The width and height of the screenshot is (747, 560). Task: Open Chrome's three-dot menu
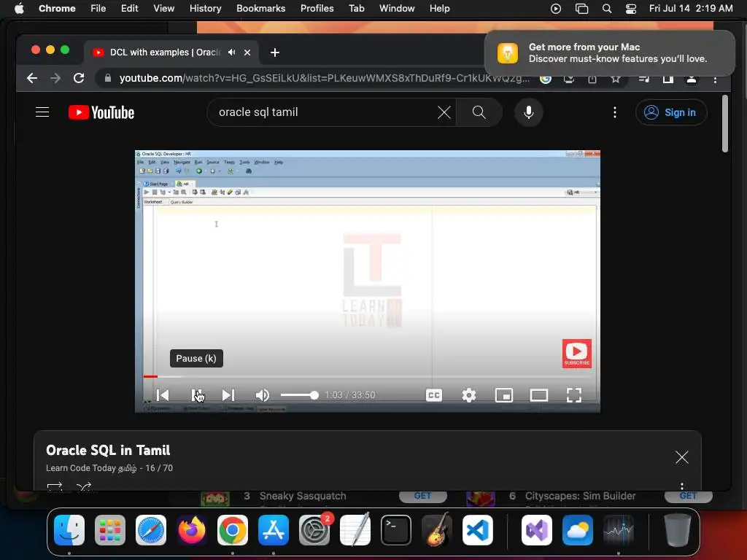715,79
